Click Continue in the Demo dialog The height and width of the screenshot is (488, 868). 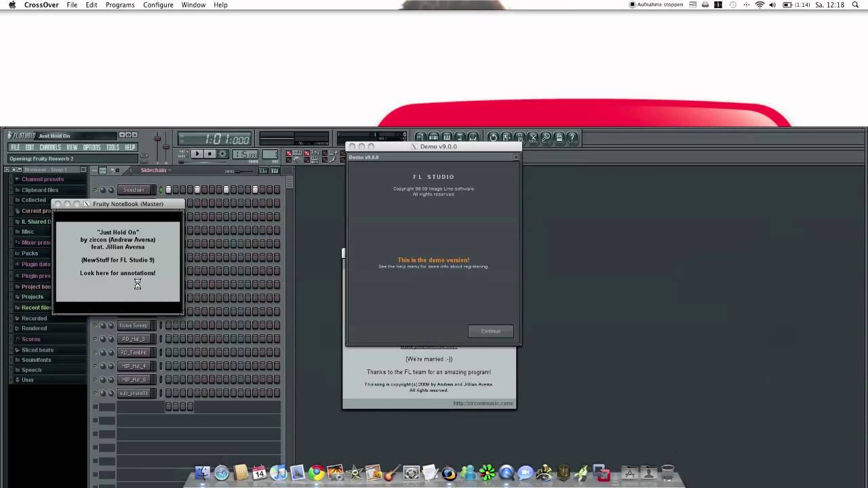(490, 331)
